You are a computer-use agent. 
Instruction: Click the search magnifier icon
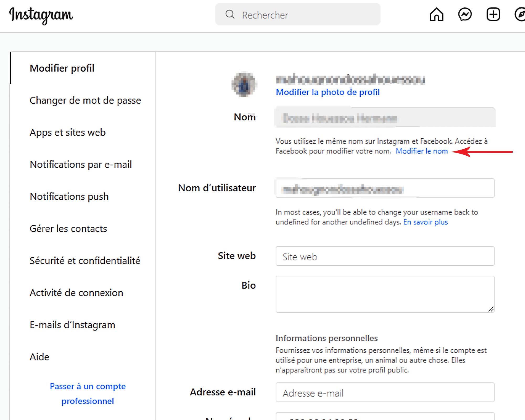point(230,14)
